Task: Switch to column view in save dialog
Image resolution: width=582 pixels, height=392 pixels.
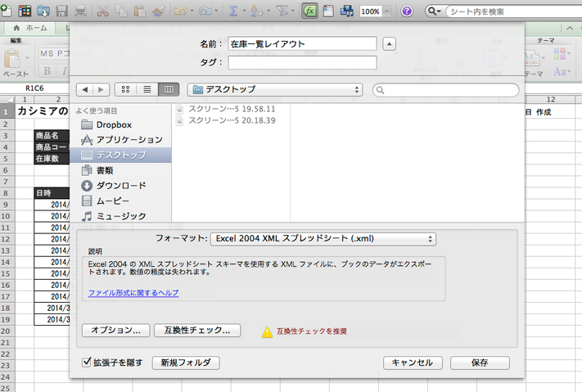Action: pos(169,89)
